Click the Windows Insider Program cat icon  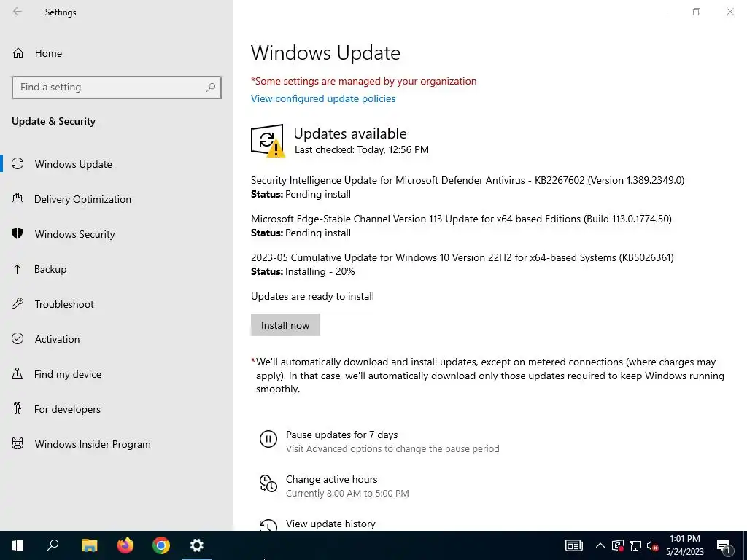click(18, 444)
